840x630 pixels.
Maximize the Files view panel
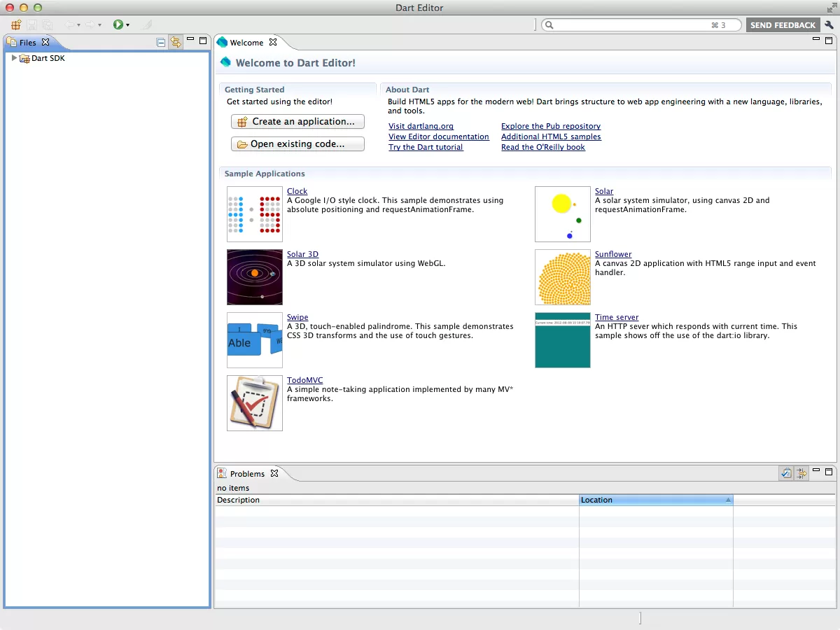(x=203, y=41)
